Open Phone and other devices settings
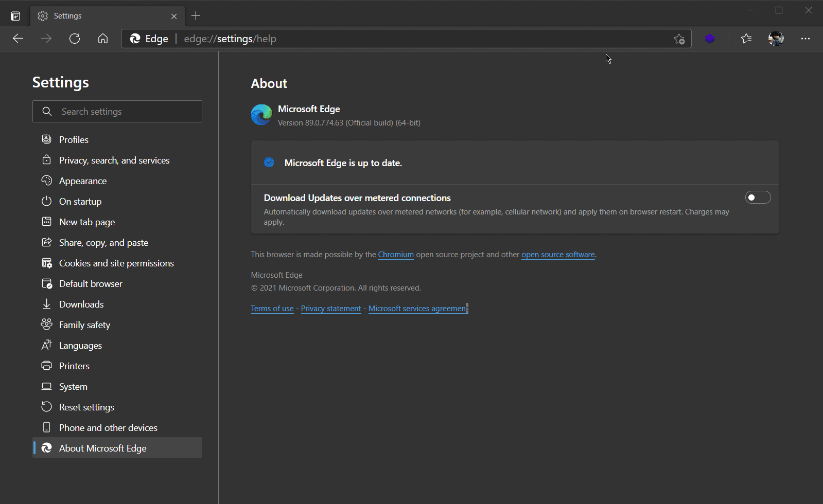 point(117,427)
